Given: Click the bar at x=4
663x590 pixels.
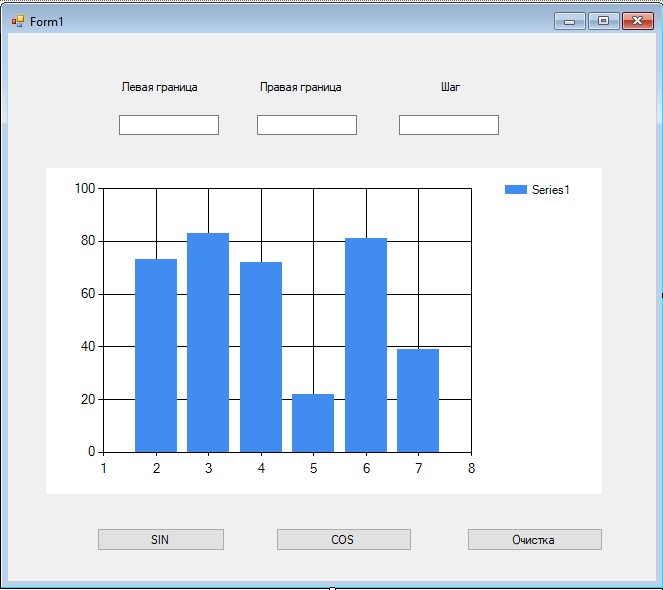Looking at the screenshot, I should (261, 356).
